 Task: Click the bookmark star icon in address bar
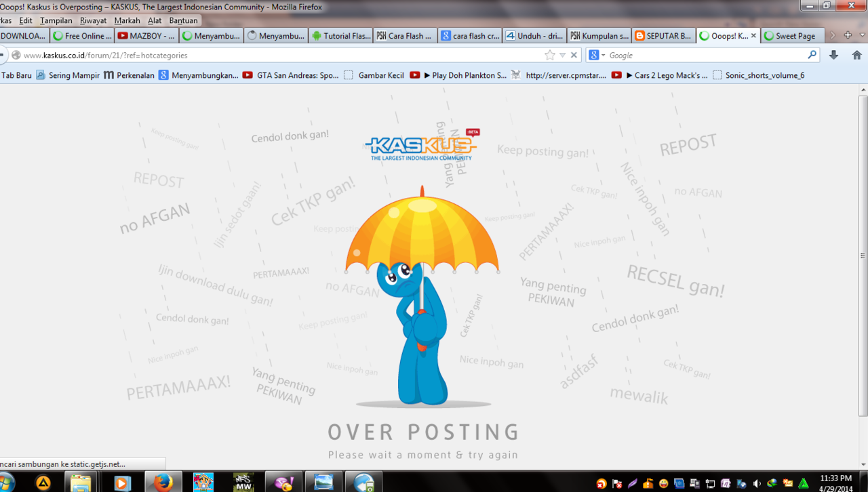pyautogui.click(x=549, y=56)
